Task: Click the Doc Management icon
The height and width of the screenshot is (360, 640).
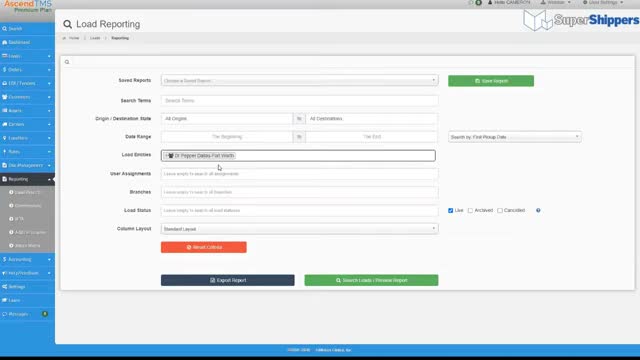Action: tap(4, 165)
